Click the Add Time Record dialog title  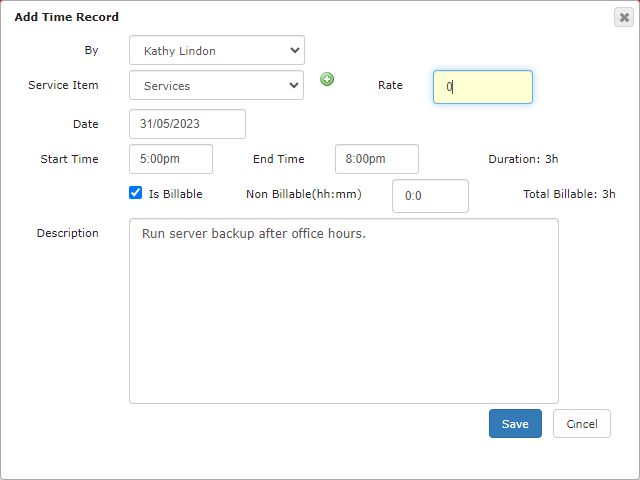[67, 17]
